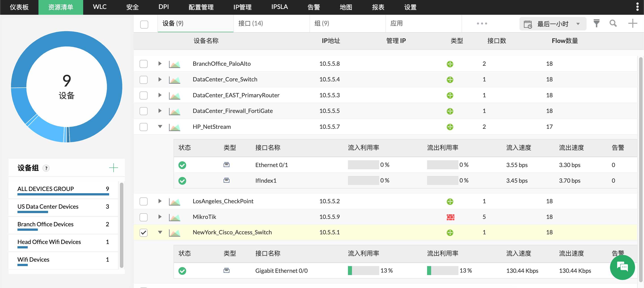Open the 仪表板 menu
The image size is (644, 288).
[19, 7]
